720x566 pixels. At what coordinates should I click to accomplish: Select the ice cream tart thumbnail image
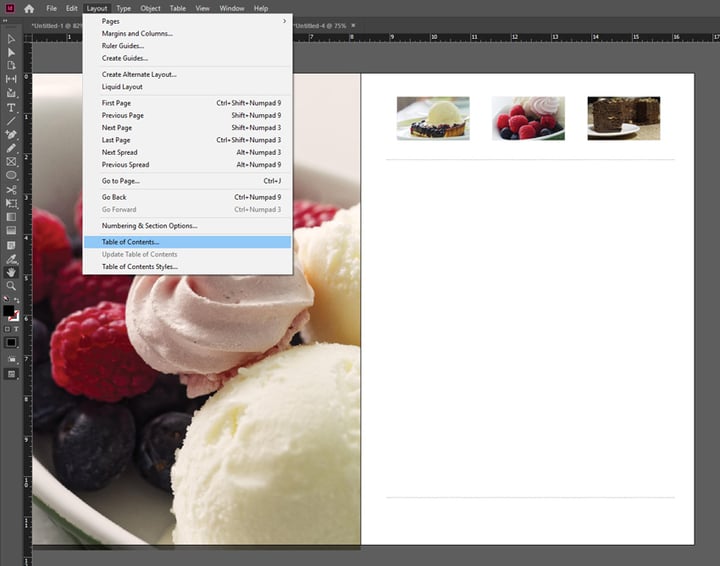click(x=433, y=118)
